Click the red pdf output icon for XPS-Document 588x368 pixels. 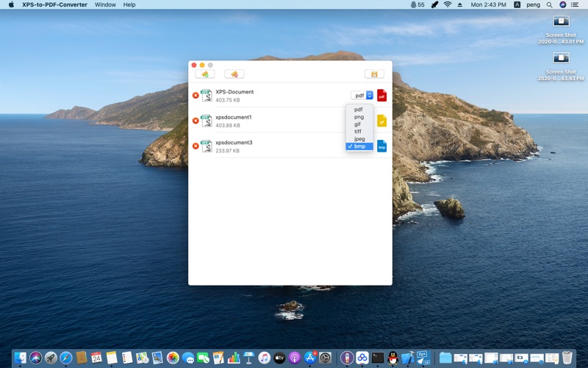pos(381,96)
